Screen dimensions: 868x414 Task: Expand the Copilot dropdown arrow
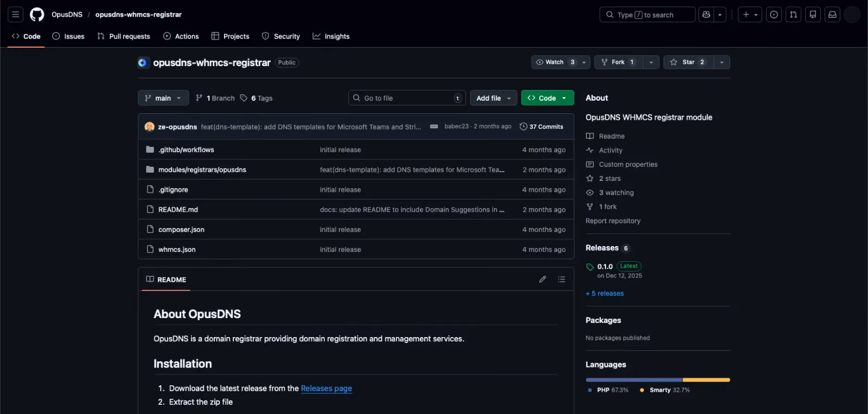tap(720, 15)
